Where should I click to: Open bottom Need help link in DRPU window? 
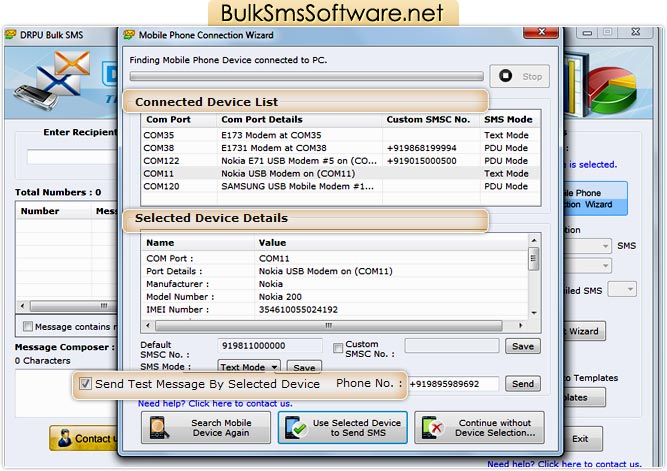click(x=564, y=464)
